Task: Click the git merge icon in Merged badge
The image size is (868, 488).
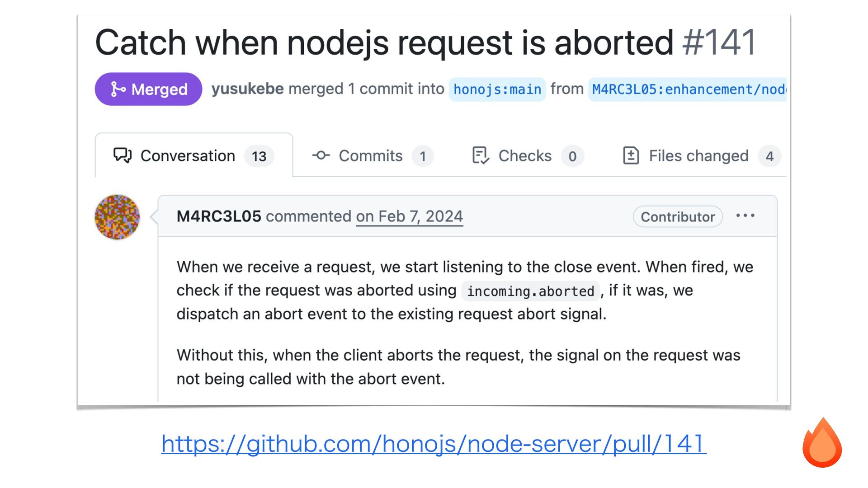Action: [x=118, y=89]
